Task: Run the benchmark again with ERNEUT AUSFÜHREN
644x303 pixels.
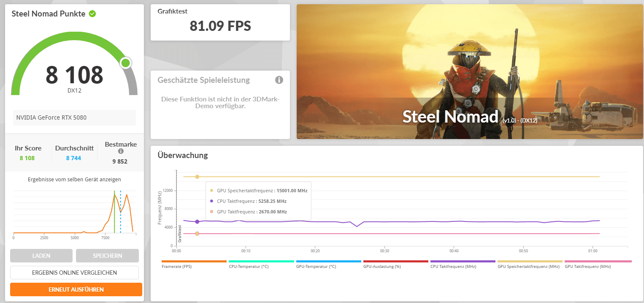Action: [76, 289]
